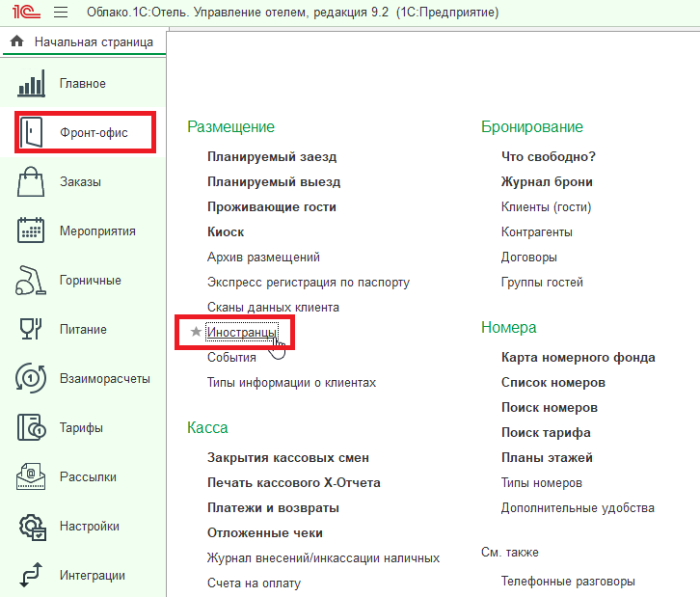
Task: Click the Заказы shopping bag icon
Action: point(31,181)
